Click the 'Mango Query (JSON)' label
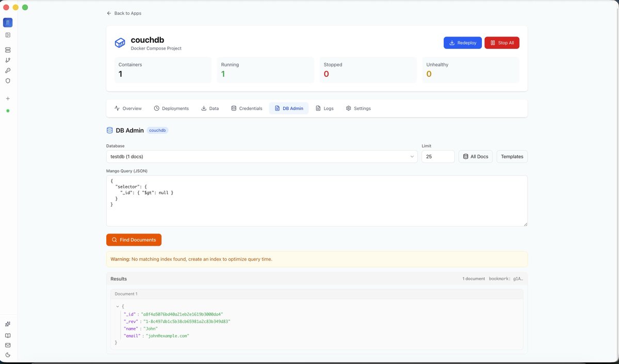The height and width of the screenshot is (364, 619). pyautogui.click(x=127, y=171)
